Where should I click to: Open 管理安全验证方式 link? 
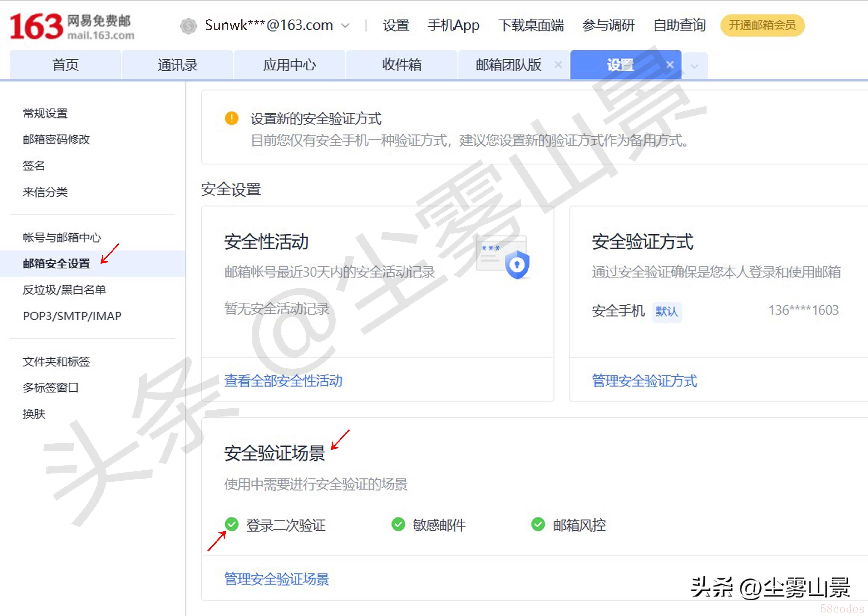(644, 381)
